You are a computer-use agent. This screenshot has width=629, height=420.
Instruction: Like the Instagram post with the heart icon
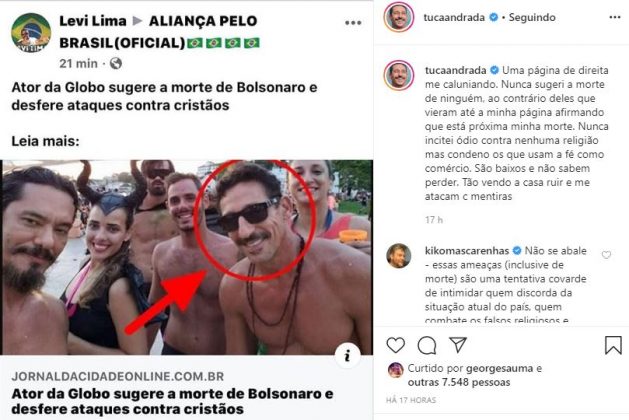[396, 345]
